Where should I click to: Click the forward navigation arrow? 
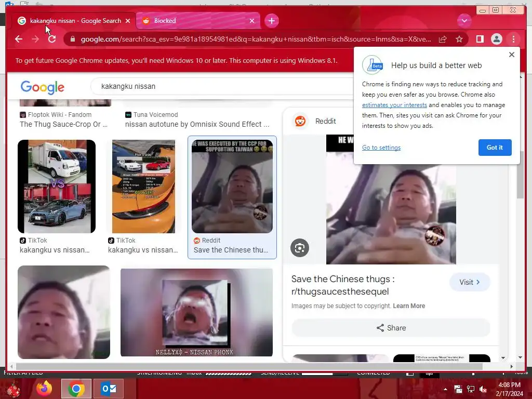(x=35, y=39)
